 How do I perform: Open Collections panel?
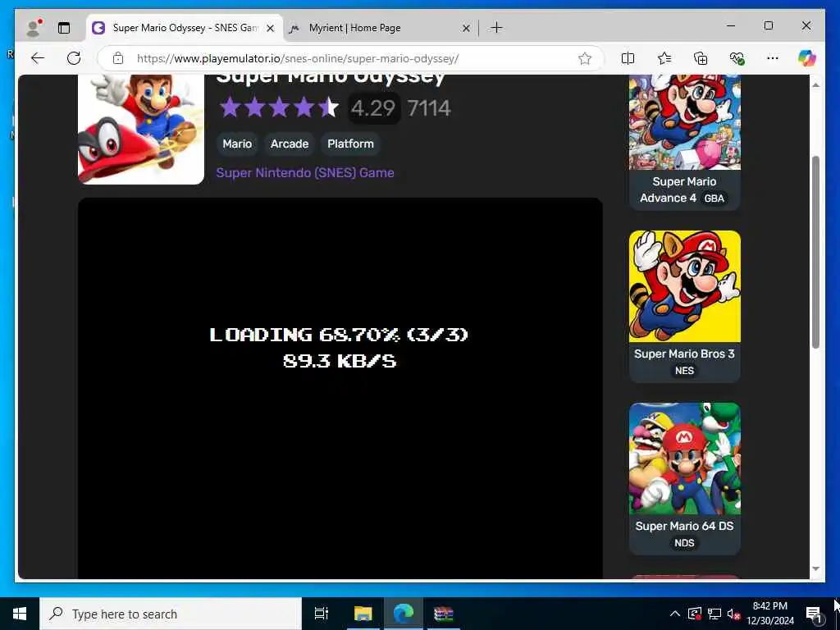(x=701, y=58)
